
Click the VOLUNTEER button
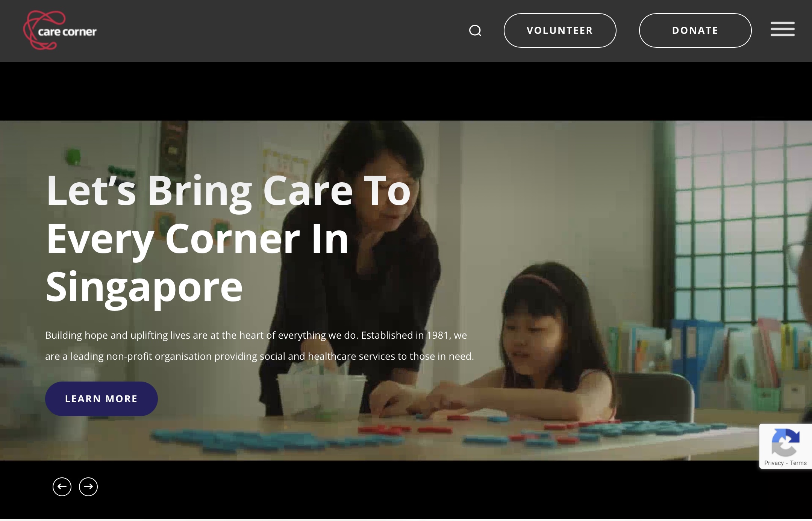[x=560, y=30]
